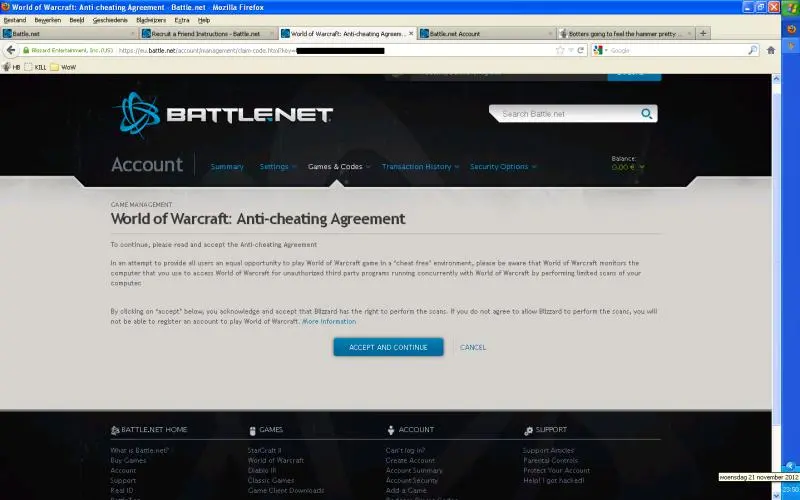Click the Google search box
The width and height of the screenshot is (800, 500).
point(678,50)
